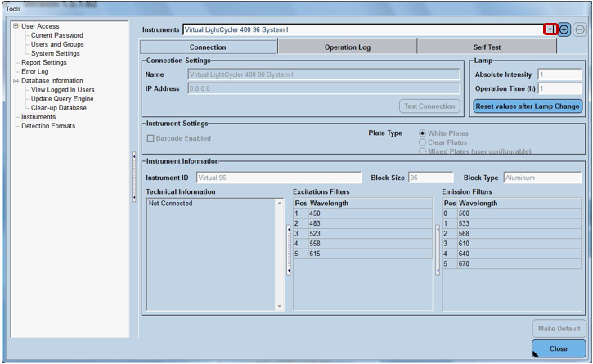Open Users and Groups in the tree

coord(57,44)
